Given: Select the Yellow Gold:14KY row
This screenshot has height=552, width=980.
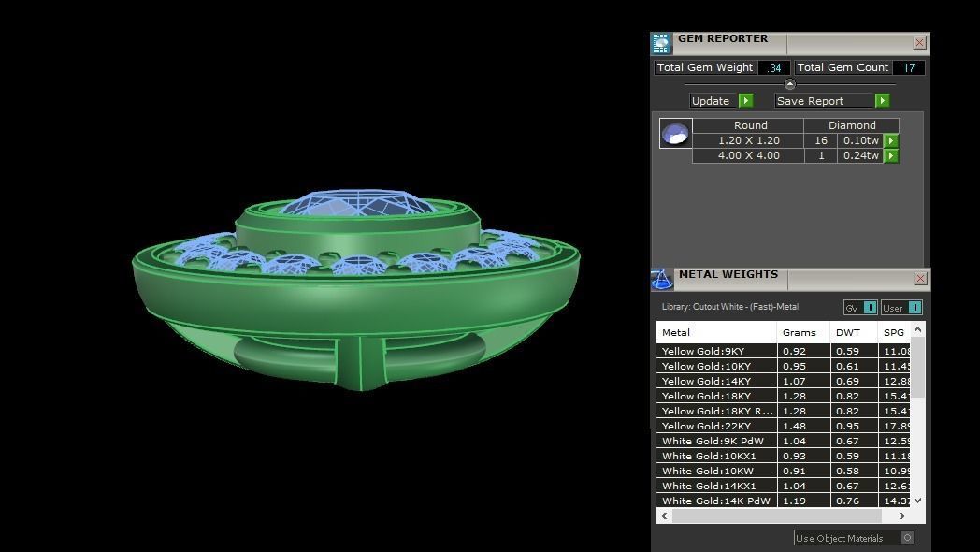Looking at the screenshot, I should 783,382.
